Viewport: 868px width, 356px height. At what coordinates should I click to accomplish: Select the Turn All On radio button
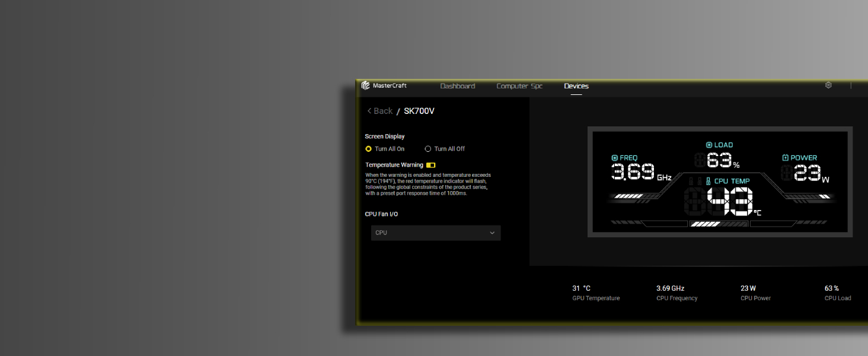[368, 149]
